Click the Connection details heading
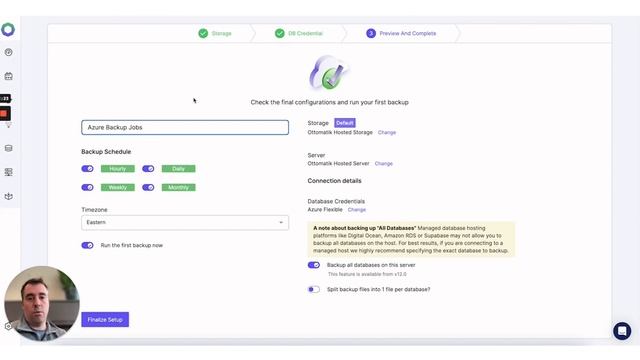 coord(334,181)
